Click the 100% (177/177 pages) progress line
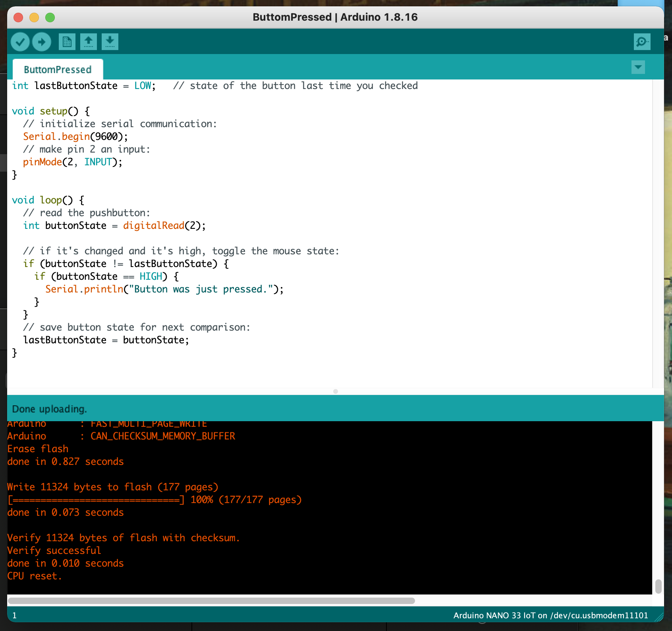This screenshot has width=672, height=631. click(x=154, y=500)
